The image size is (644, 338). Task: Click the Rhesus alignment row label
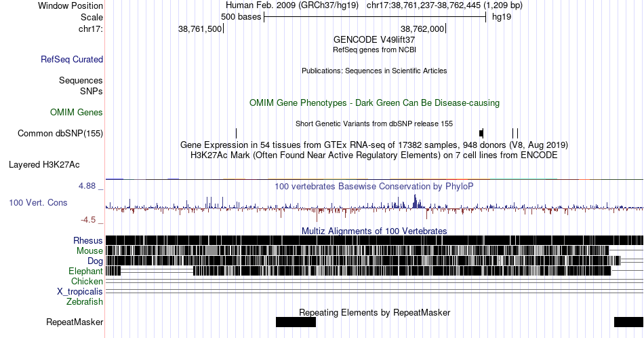[88, 240]
